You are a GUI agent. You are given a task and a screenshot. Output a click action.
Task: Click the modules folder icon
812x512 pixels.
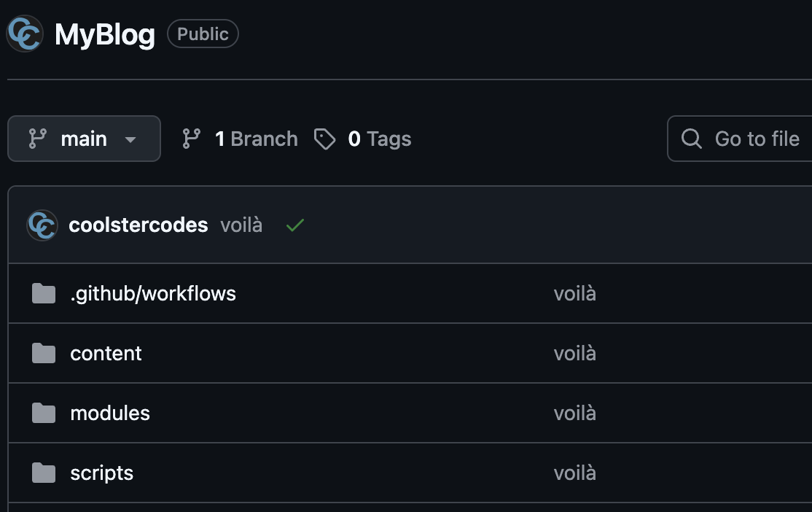coord(44,414)
